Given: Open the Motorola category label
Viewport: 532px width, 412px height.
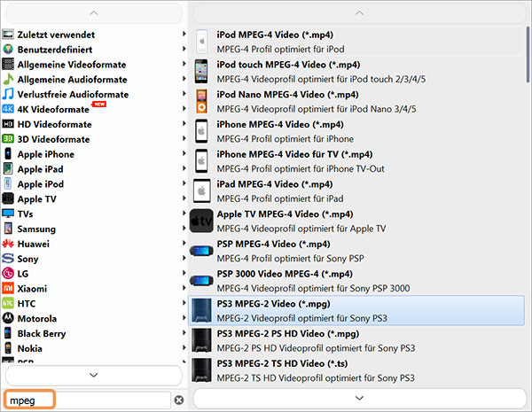Looking at the screenshot, I should pos(37,318).
